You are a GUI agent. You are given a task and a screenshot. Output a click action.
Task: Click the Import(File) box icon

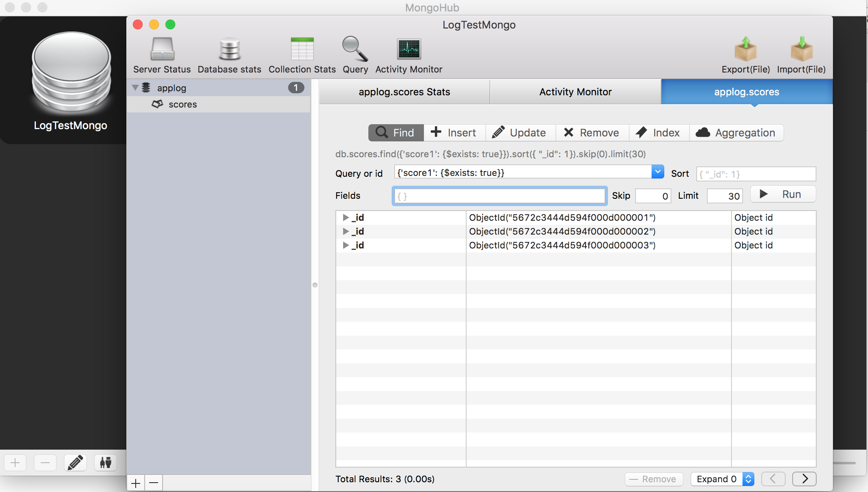click(802, 49)
